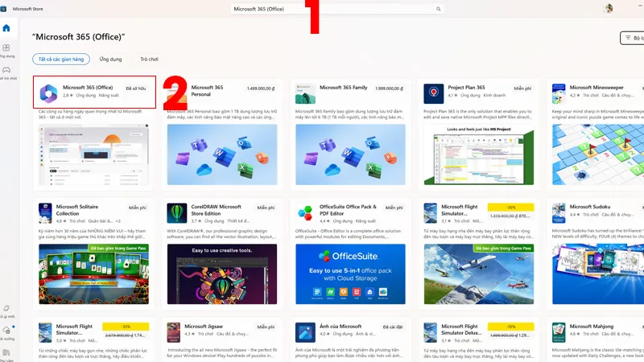Open the Microsoft Jigsaw listing
The image size is (644, 362).
[222, 339]
